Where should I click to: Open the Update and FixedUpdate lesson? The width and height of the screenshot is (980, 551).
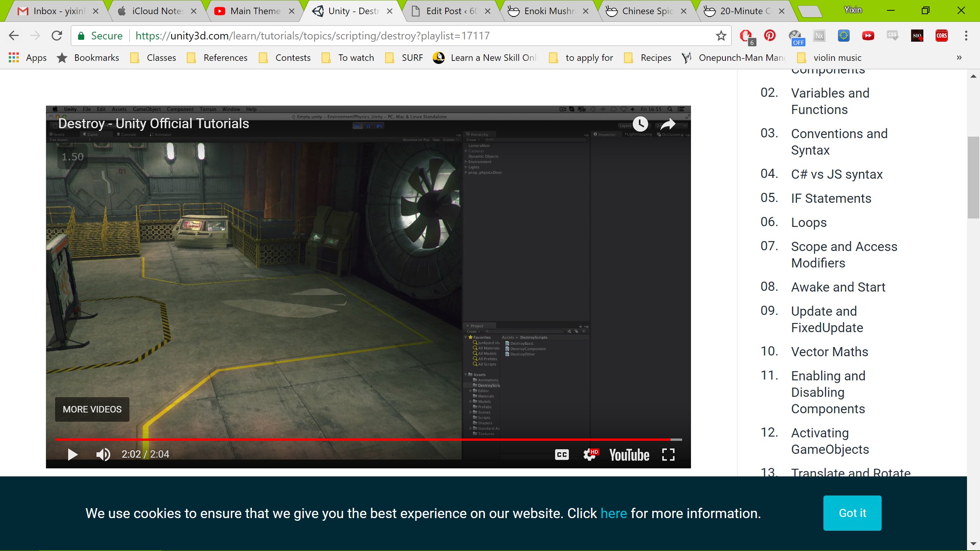827,320
